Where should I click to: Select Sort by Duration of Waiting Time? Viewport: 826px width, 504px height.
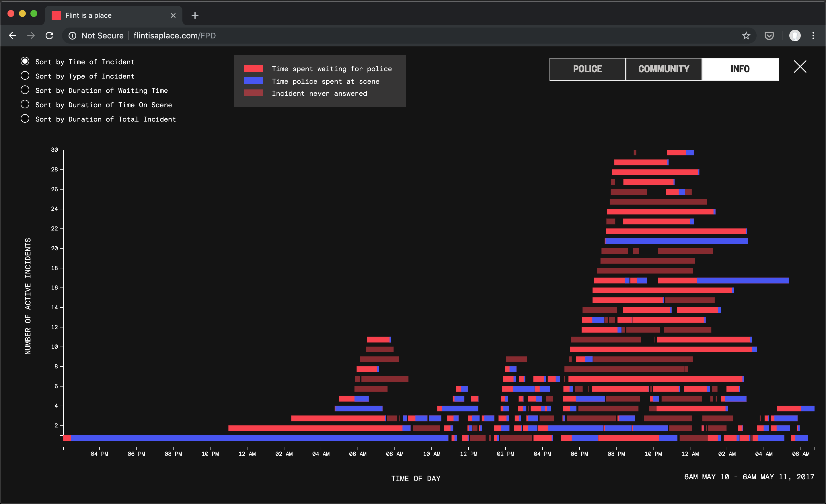(25, 90)
